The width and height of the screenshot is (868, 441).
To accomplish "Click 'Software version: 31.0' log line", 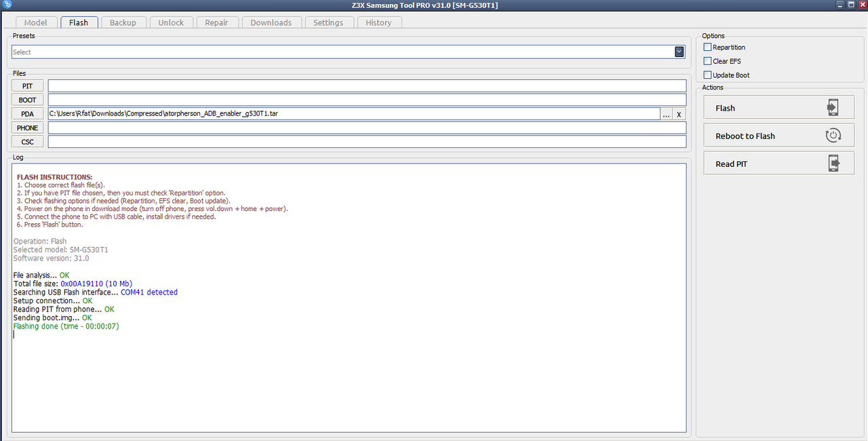I will (52, 258).
